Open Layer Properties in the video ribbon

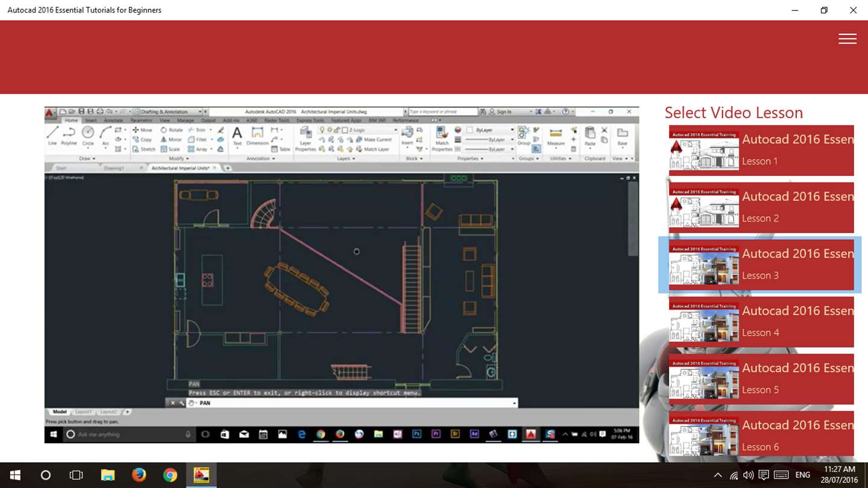point(306,139)
